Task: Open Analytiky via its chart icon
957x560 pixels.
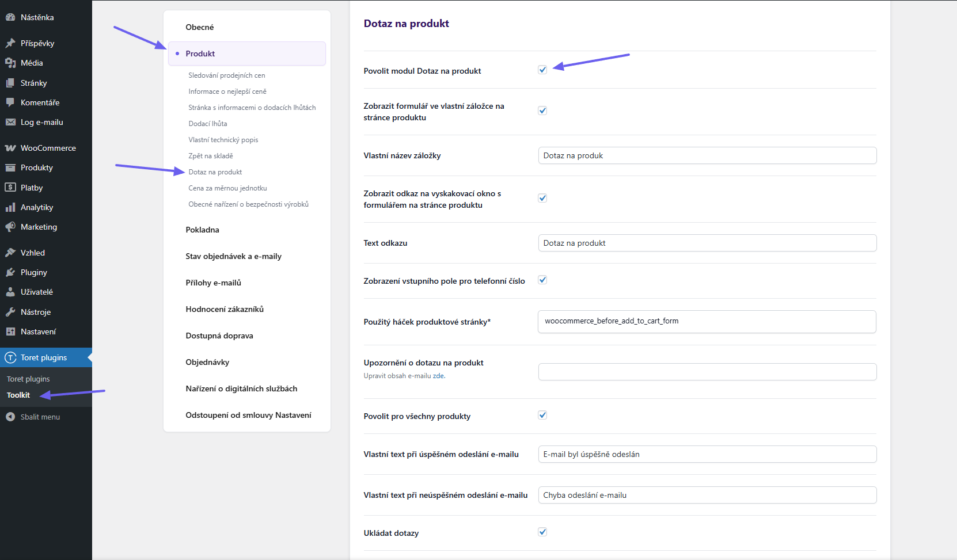Action: pyautogui.click(x=12, y=207)
